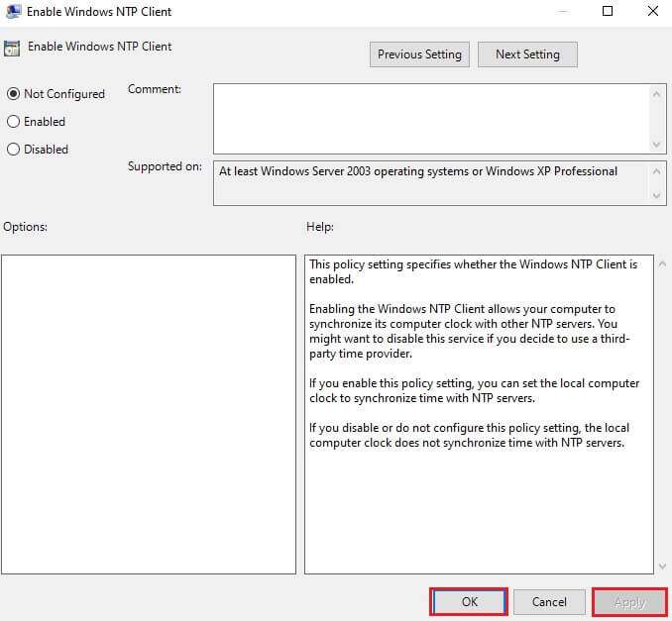Click 'If you disable or do not' paragraph

click(x=469, y=435)
